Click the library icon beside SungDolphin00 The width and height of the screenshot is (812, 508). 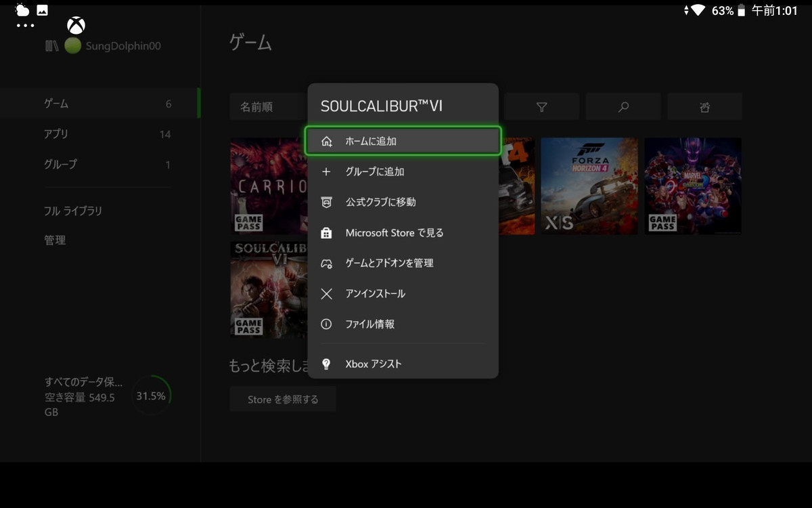pyautogui.click(x=51, y=46)
